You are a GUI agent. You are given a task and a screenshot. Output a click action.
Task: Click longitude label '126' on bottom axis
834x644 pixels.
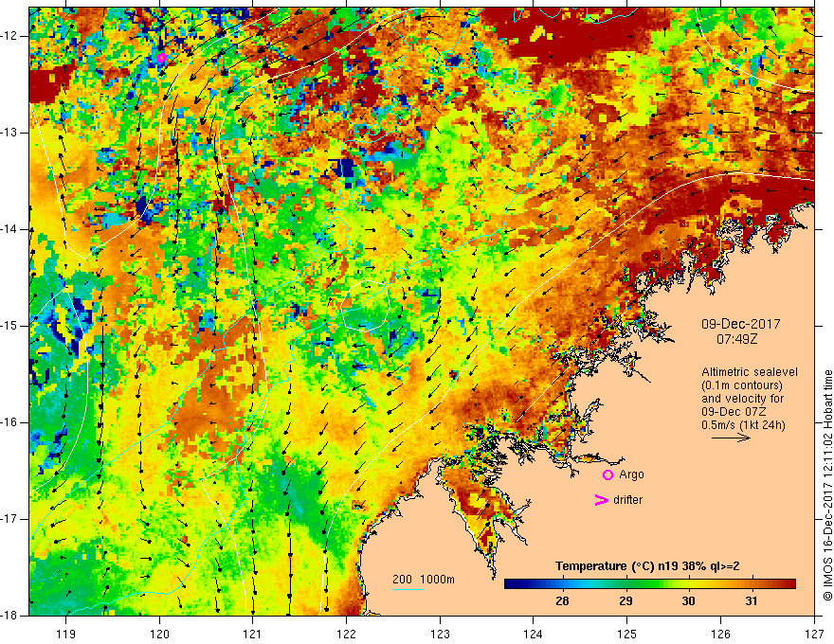tap(720, 634)
